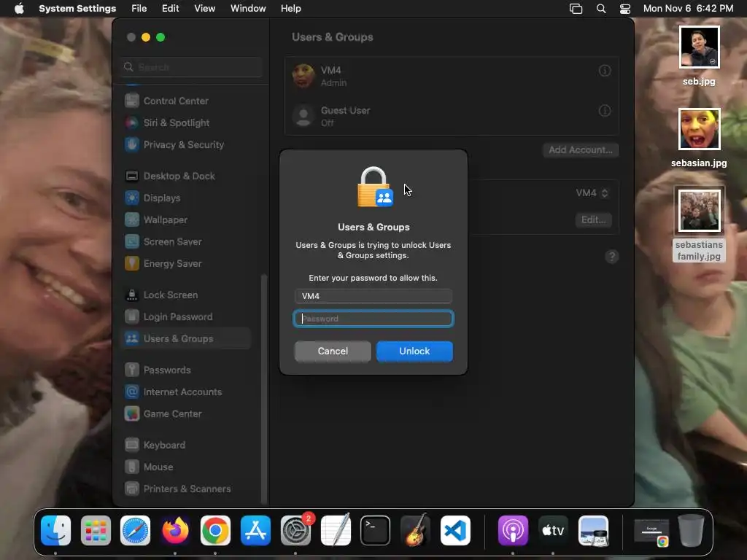Image resolution: width=747 pixels, height=560 pixels.
Task: Open Internet Accounts settings
Action: click(186, 392)
